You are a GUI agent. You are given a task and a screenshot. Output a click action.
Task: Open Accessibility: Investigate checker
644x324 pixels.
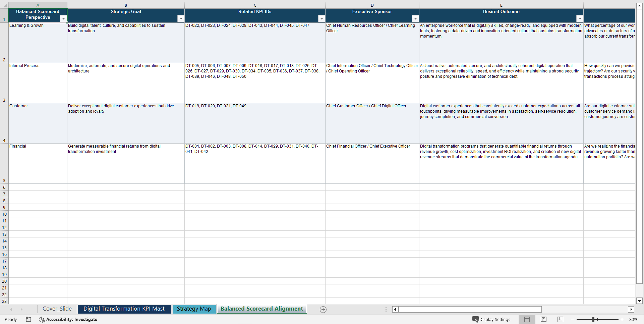(x=68, y=319)
